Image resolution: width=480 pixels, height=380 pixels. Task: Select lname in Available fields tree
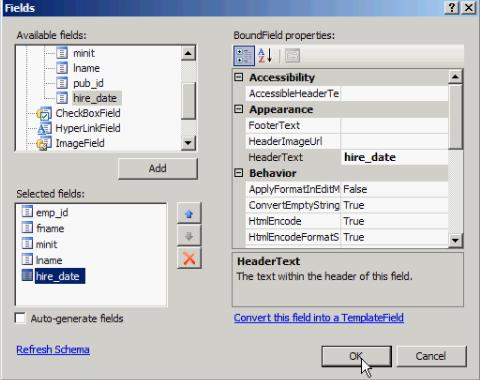[86, 68]
